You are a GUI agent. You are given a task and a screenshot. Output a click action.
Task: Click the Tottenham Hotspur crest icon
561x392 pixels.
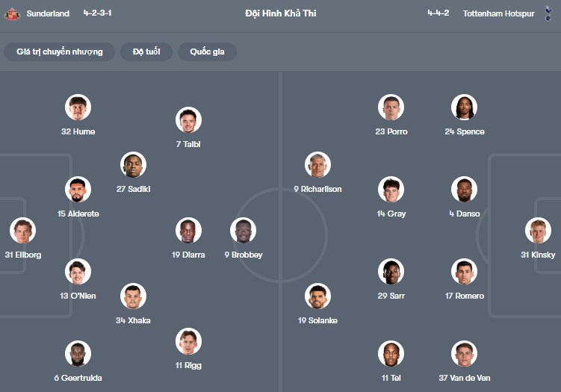point(548,13)
